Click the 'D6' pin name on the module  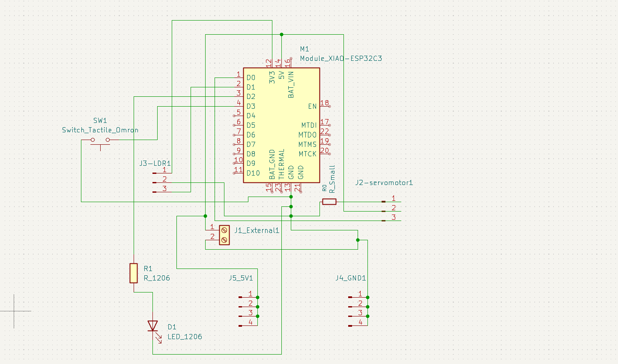pos(251,135)
